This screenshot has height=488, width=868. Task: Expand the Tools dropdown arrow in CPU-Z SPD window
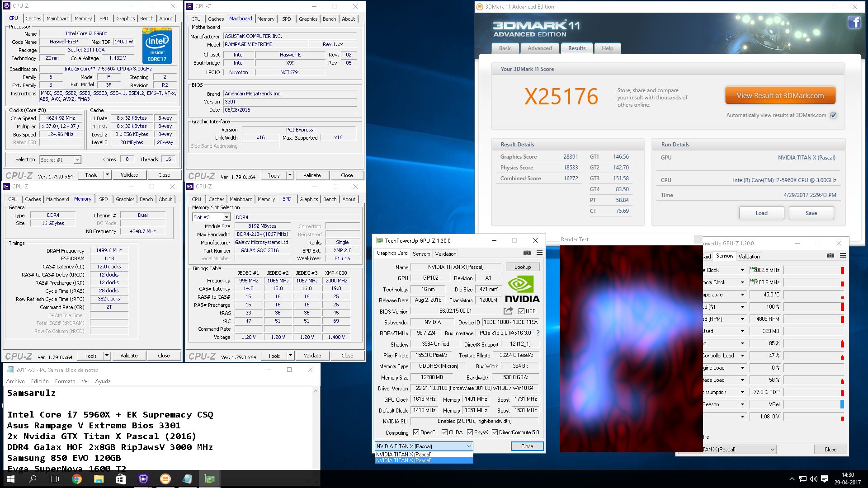290,356
